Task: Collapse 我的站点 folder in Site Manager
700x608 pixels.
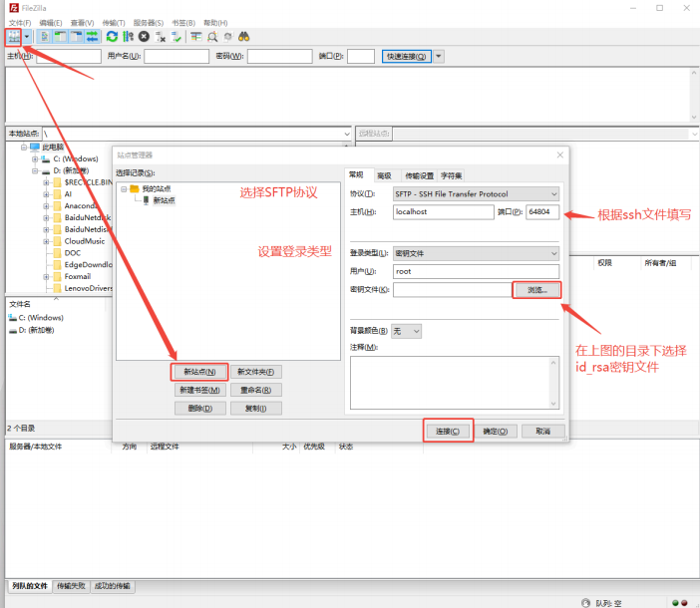Action: pos(124,189)
